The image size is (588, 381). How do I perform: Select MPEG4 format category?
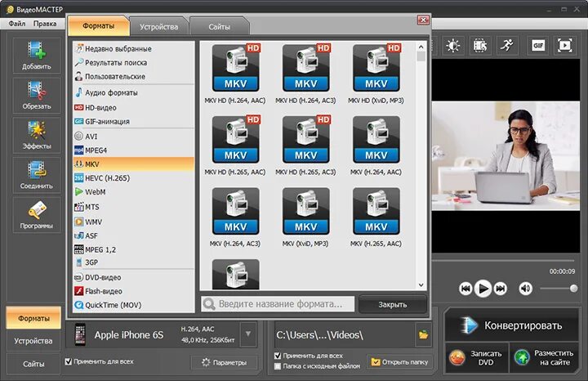click(x=134, y=150)
